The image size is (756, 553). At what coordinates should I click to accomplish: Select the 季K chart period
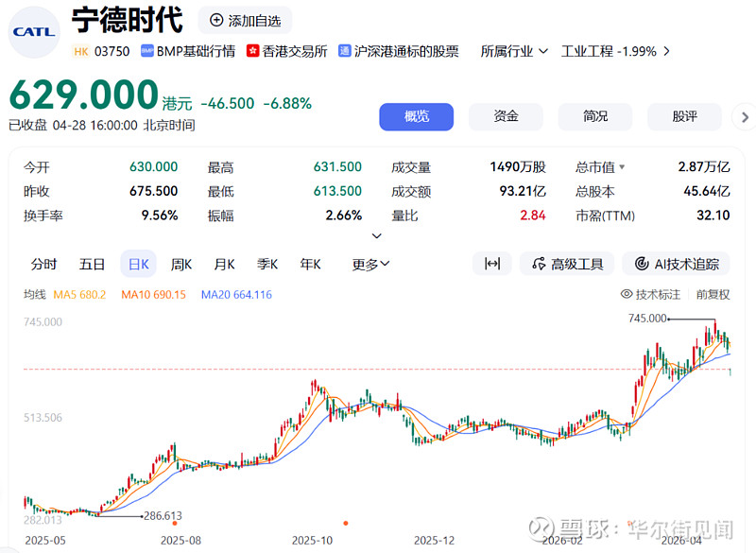[x=267, y=264]
